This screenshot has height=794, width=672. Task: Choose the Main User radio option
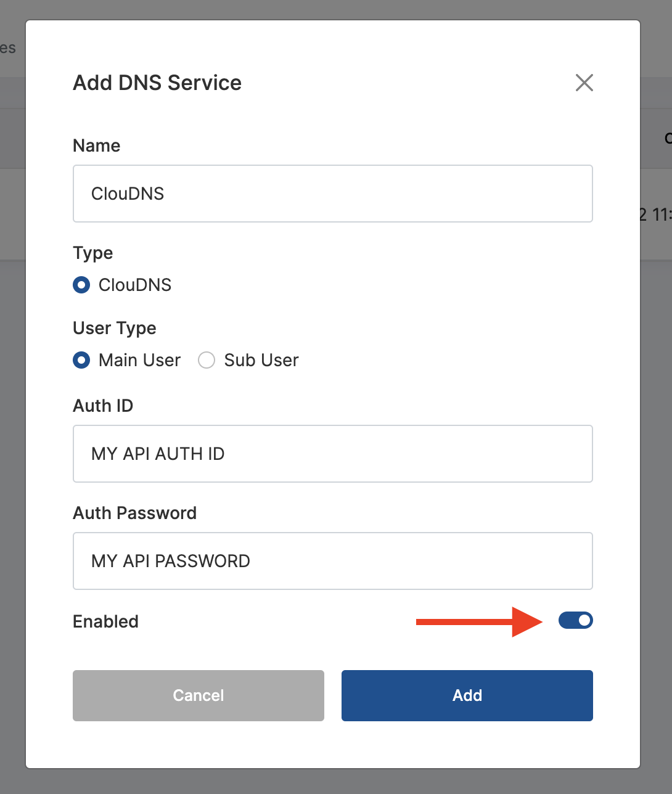pyautogui.click(x=81, y=360)
